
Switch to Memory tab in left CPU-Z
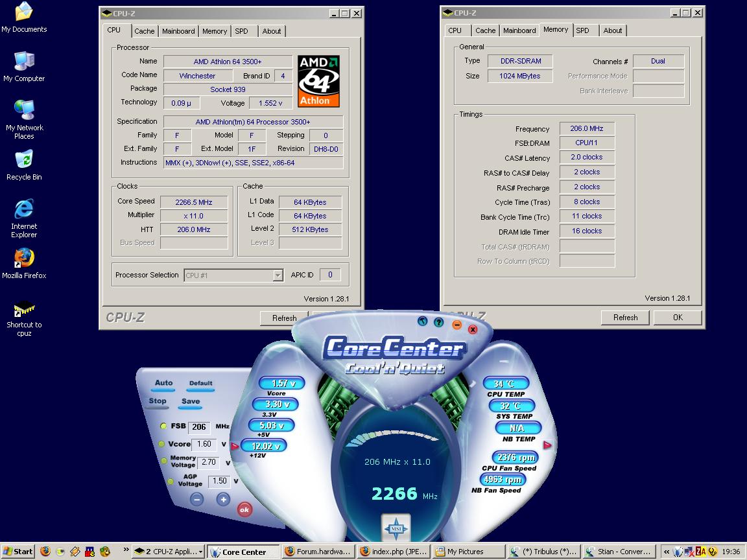tap(215, 31)
